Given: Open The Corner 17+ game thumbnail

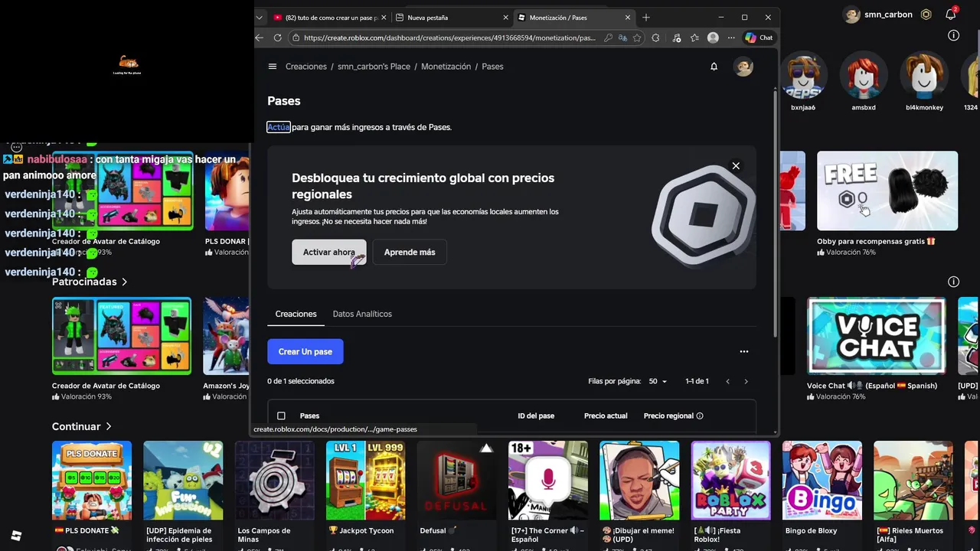Looking at the screenshot, I should pyautogui.click(x=548, y=481).
